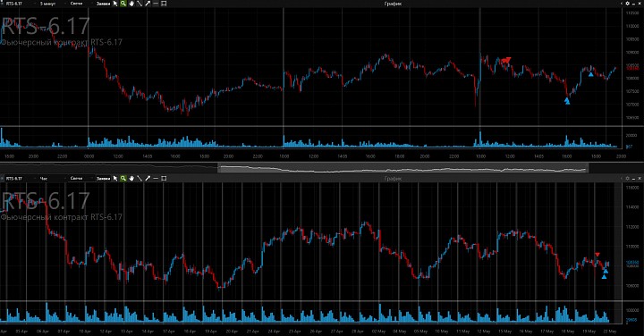The height and width of the screenshot is (336, 644).
Task: Select the arrow drawing tool in the upper chart toolbar
Action: [148, 4]
